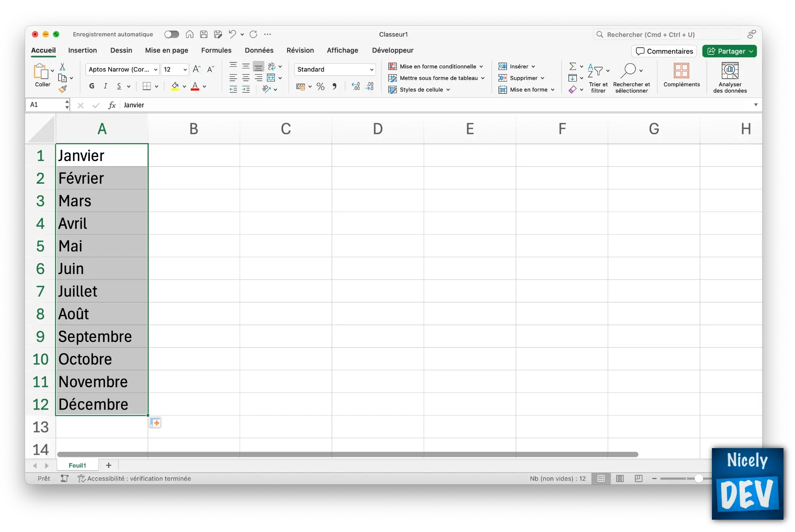Click the Feuil1 sheet tab
Viewport: 795px width, 532px height.
[77, 465]
